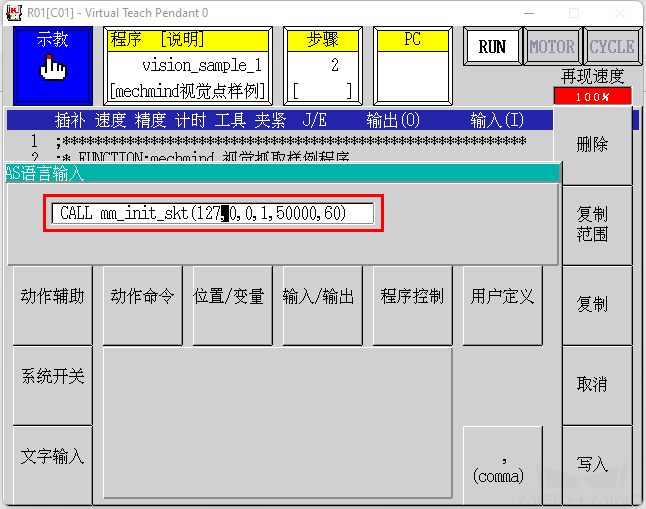Click the 插补 interpolation column header
Image resolution: width=646 pixels, height=509 pixels.
(x=70, y=120)
